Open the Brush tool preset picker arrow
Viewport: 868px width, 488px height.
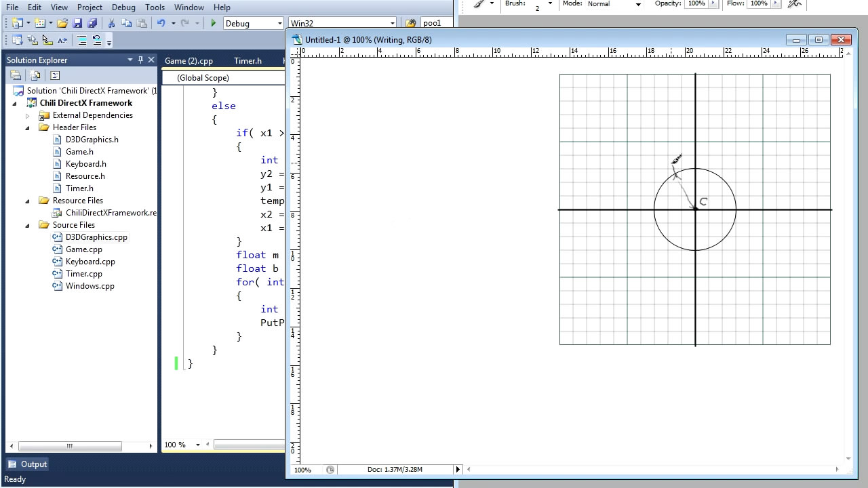492,3
